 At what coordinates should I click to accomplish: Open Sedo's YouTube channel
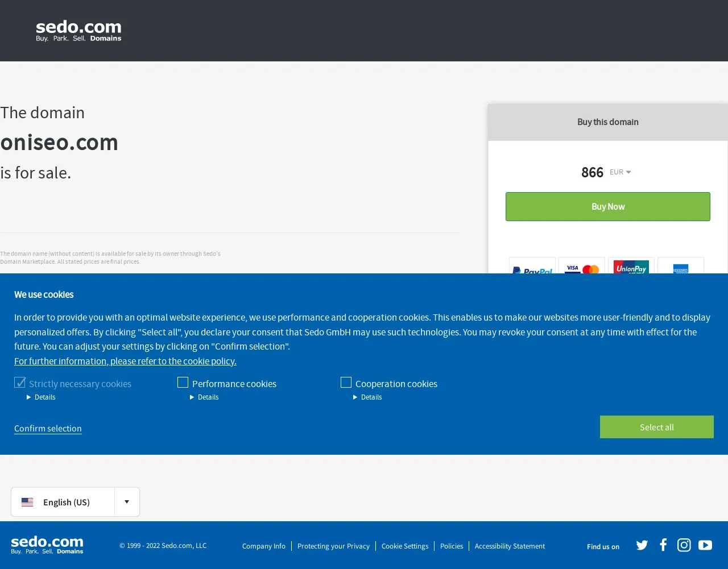point(705,545)
